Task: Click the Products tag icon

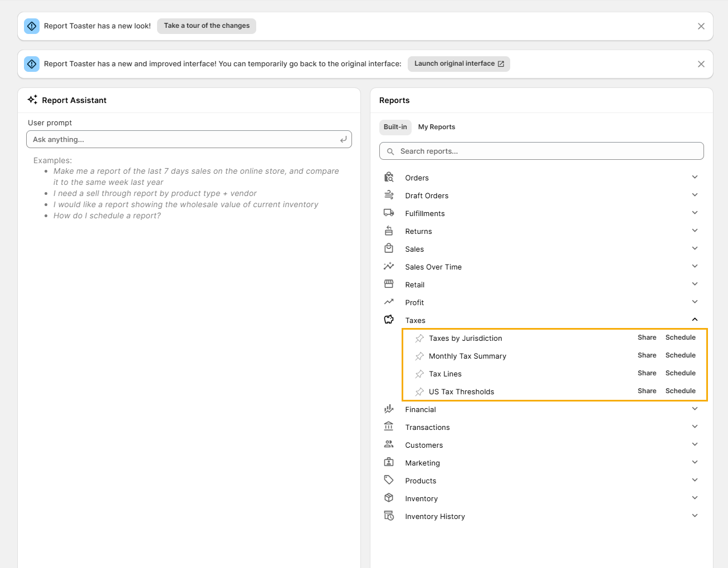Action: click(389, 480)
